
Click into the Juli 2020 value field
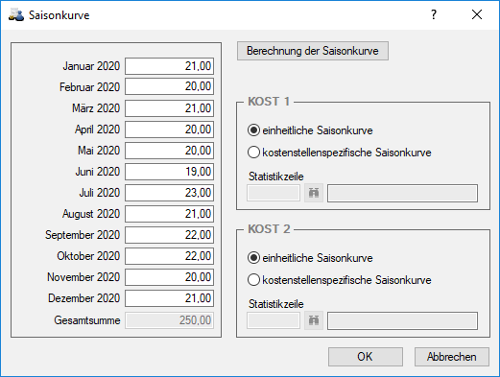click(x=169, y=193)
